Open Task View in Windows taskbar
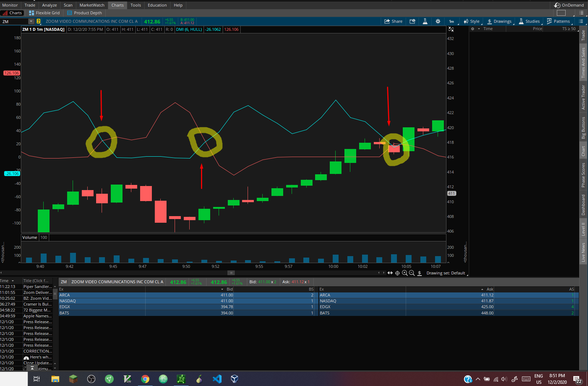The height and width of the screenshot is (386, 588). click(x=36, y=379)
